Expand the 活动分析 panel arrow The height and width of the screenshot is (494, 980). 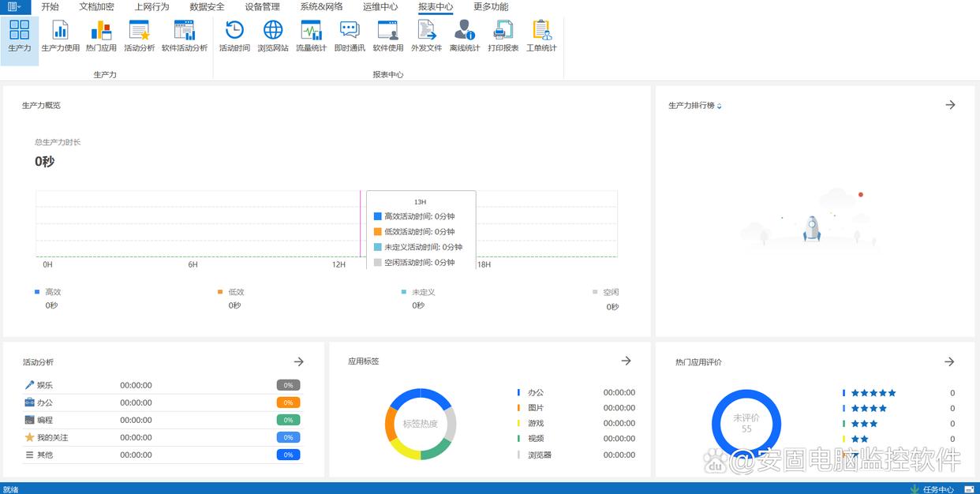(299, 361)
